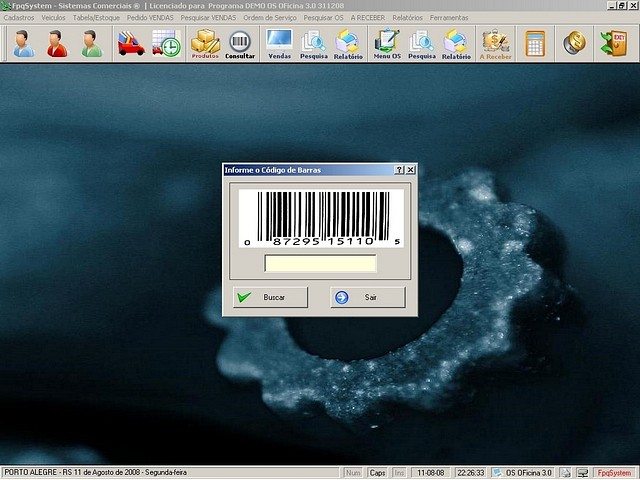Open the Cadastros menu
Viewport: 640px width, 480px height.
pos(19,18)
